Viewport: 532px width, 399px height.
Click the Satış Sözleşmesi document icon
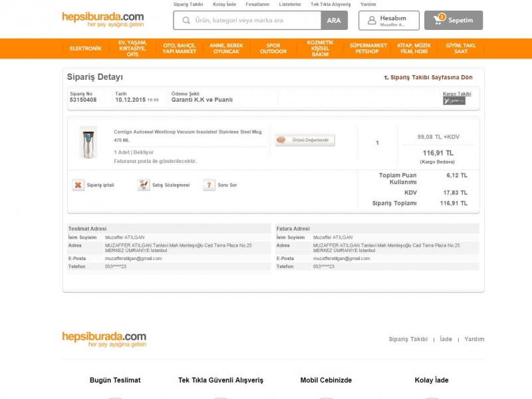pyautogui.click(x=144, y=185)
